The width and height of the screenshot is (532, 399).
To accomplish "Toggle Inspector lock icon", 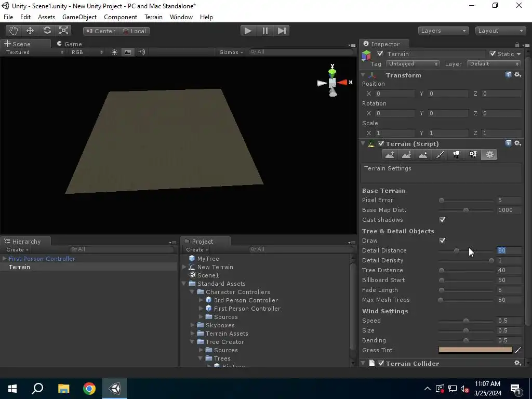I will pyautogui.click(x=517, y=45).
